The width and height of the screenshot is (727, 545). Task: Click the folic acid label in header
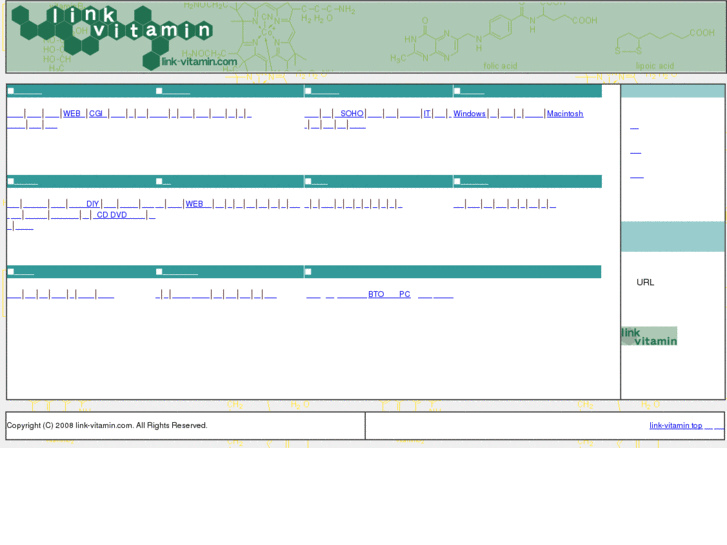point(500,66)
